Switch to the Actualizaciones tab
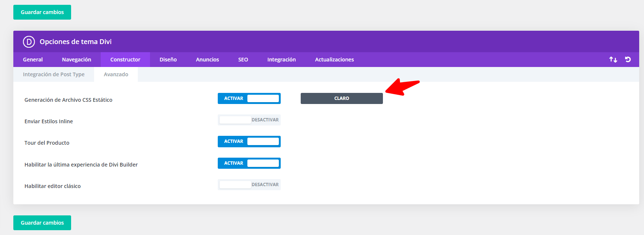 334,60
